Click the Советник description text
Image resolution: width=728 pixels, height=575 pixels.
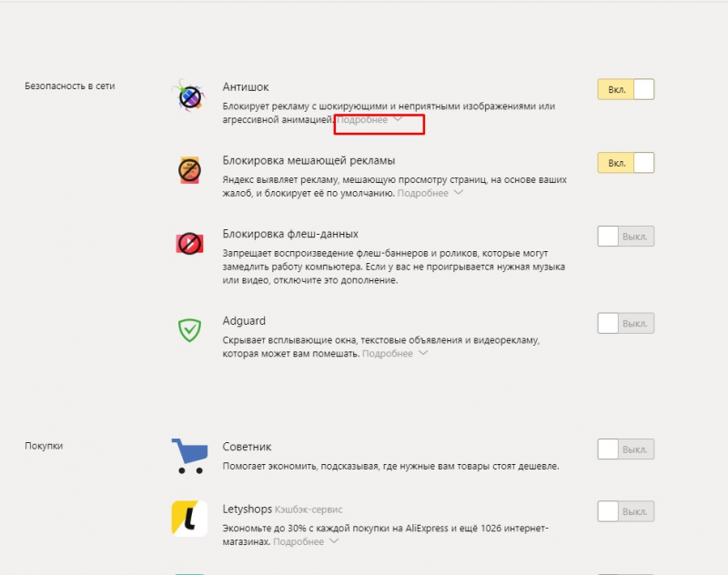390,466
